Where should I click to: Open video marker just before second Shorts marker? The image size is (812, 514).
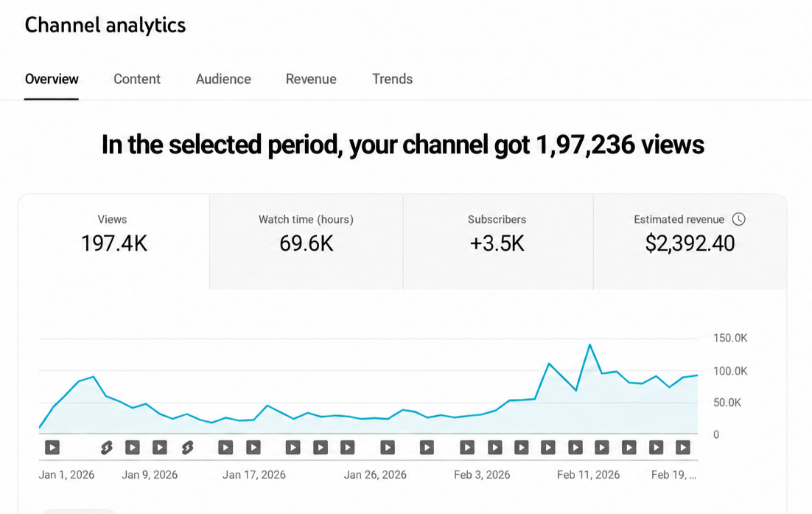[x=159, y=447]
